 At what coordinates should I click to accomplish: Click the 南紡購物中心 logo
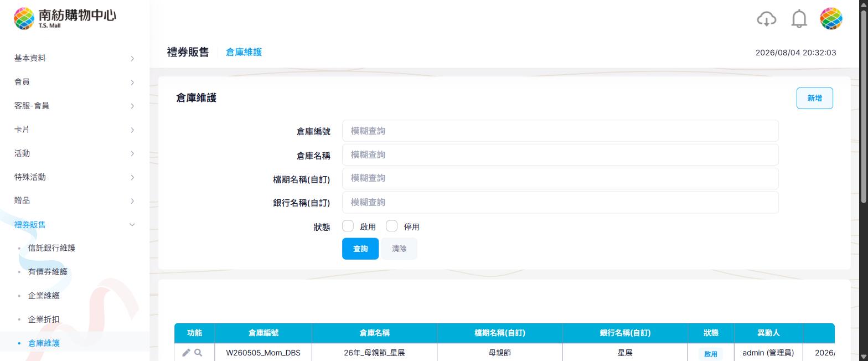[x=65, y=18]
